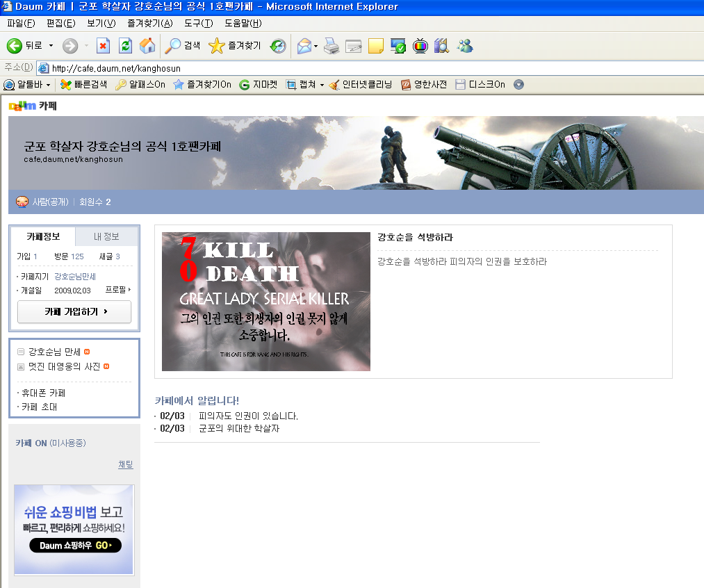This screenshot has width=704, height=588.
Task: Click the Print icon in toolbar
Action: (331, 46)
